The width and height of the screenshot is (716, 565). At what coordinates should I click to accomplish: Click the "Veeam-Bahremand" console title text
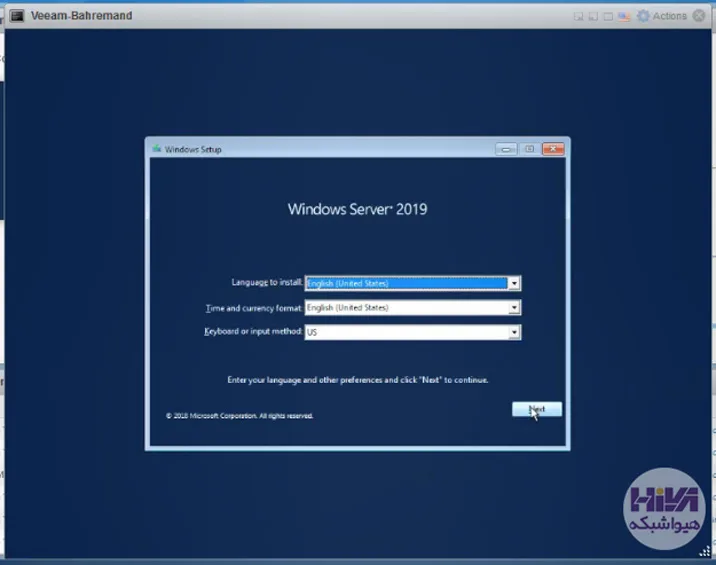coord(81,16)
